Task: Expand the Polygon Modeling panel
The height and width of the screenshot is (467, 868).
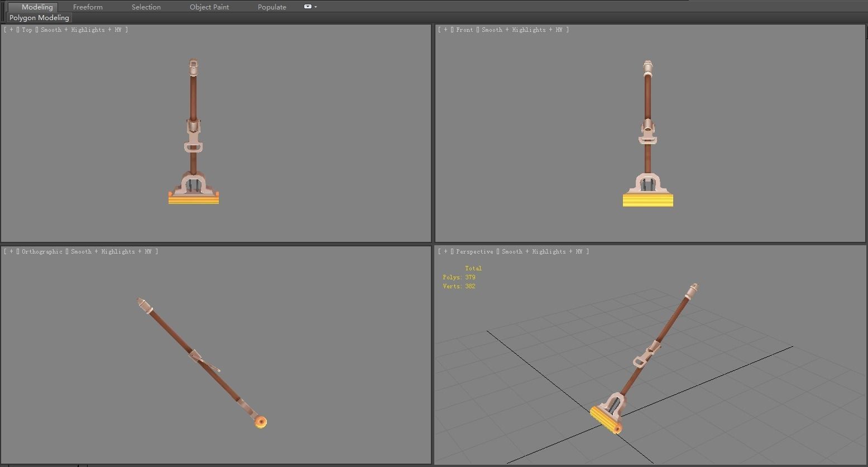Action: coord(39,17)
